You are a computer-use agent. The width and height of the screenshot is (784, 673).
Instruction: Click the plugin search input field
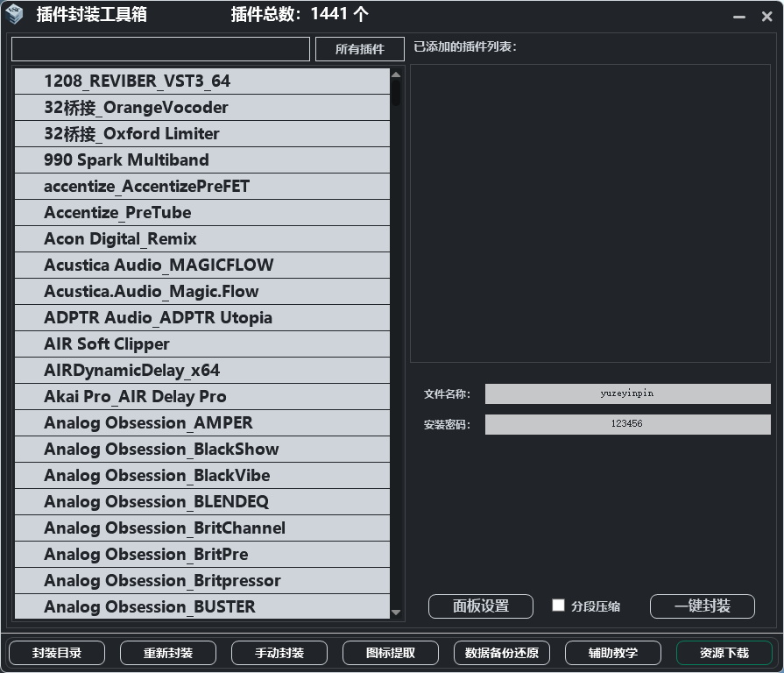click(160, 49)
